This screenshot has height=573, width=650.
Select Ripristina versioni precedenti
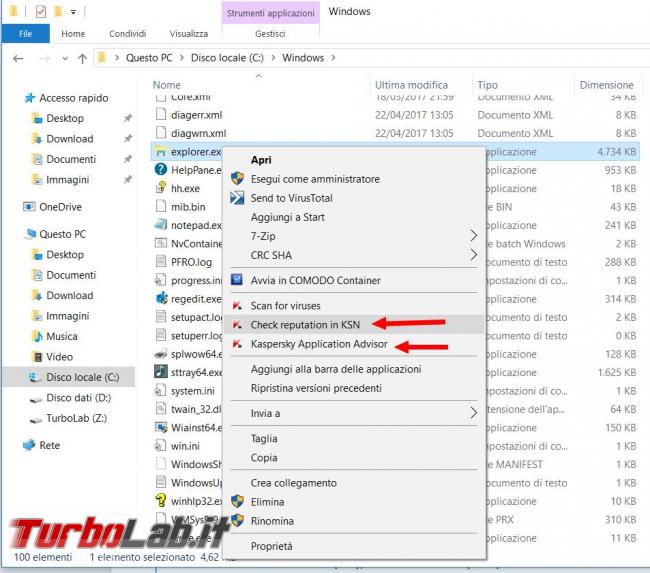316,388
